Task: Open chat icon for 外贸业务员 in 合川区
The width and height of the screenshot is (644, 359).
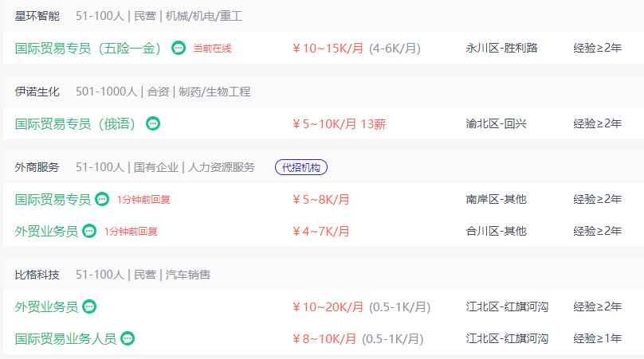Action: click(89, 231)
